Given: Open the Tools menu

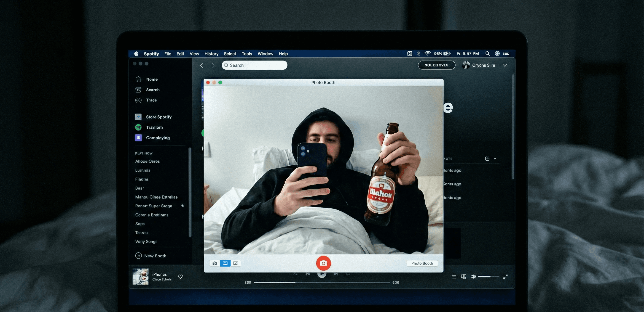Looking at the screenshot, I should [247, 54].
